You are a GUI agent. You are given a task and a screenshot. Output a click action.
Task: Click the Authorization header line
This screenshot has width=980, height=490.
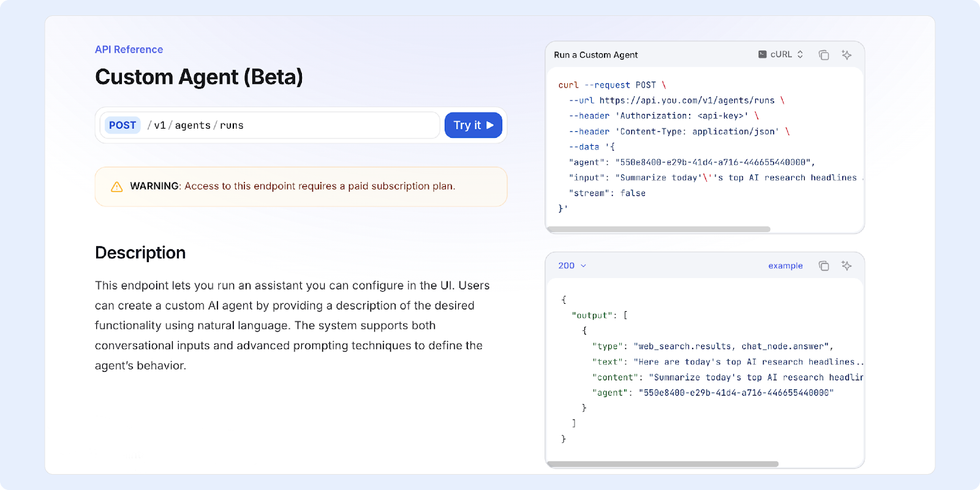click(x=664, y=116)
